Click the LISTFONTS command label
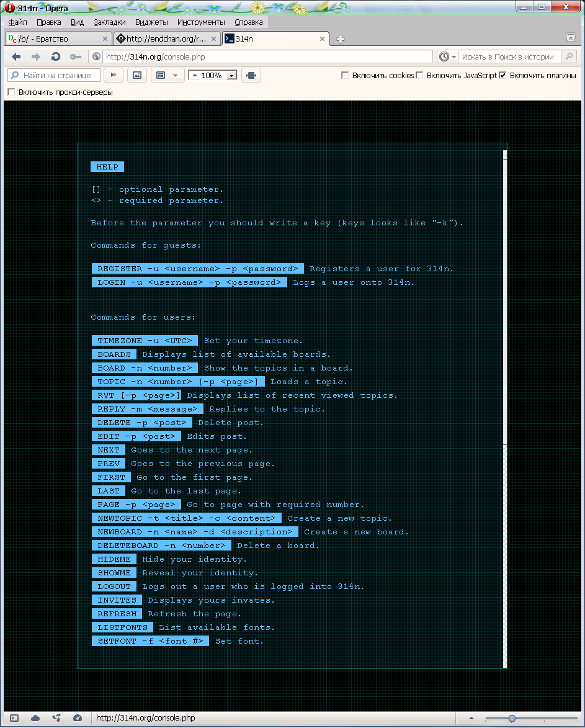This screenshot has height=728, width=585. pyautogui.click(x=122, y=627)
